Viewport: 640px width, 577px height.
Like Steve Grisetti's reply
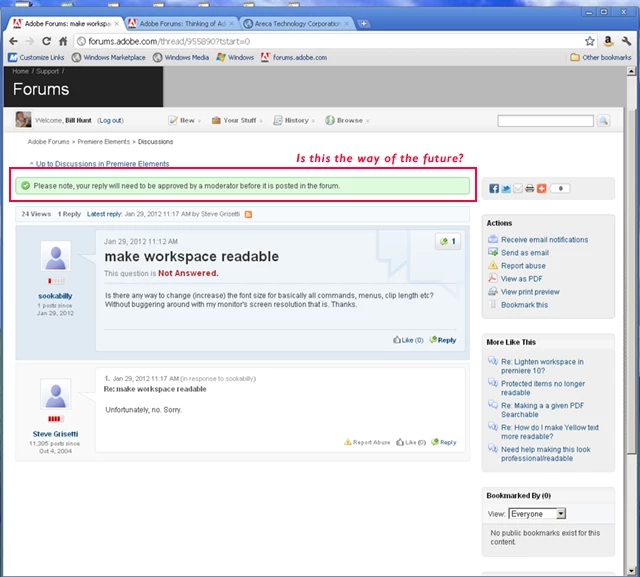pyautogui.click(x=411, y=442)
